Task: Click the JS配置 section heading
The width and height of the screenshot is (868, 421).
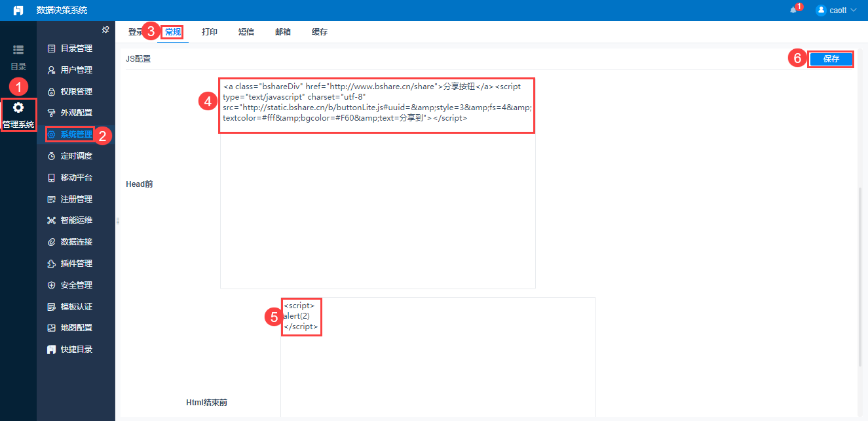Action: tap(138, 59)
